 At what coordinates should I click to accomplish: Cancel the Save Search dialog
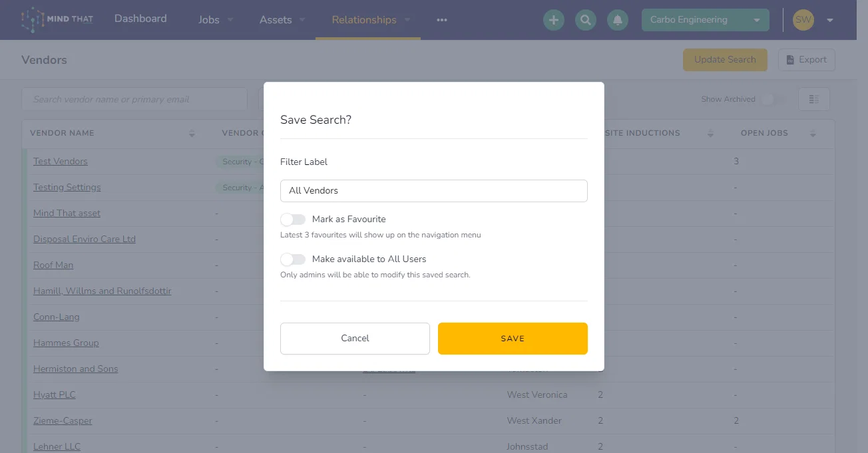[x=355, y=339]
